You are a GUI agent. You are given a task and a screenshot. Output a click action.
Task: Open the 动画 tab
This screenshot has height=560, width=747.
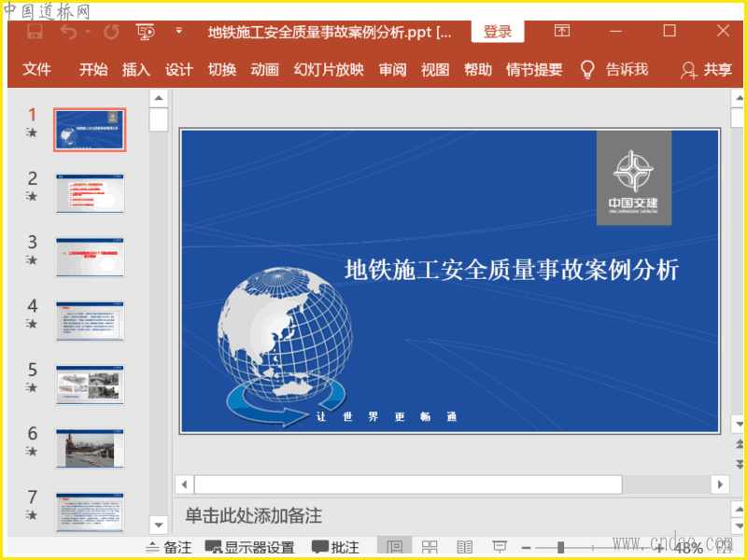(265, 70)
